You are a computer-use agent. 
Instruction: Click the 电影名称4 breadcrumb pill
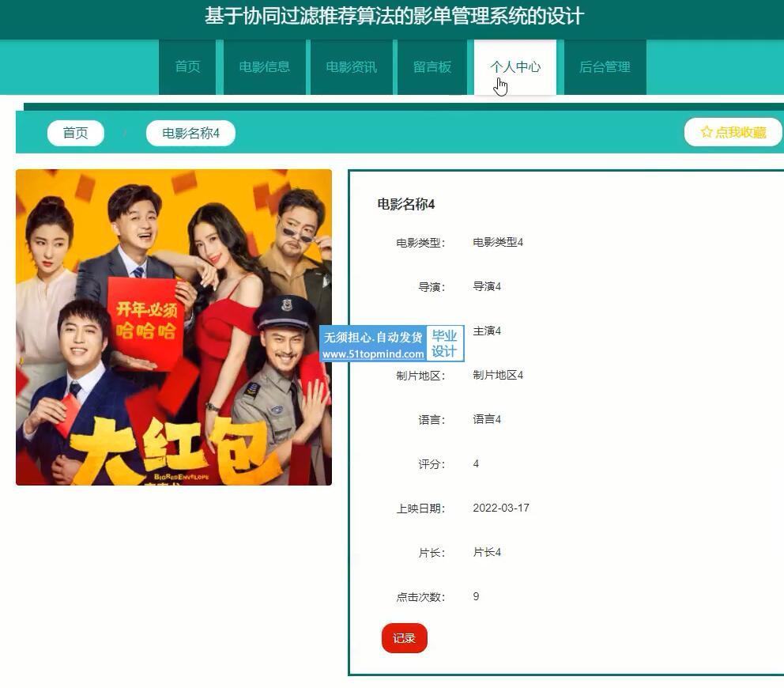pos(190,133)
